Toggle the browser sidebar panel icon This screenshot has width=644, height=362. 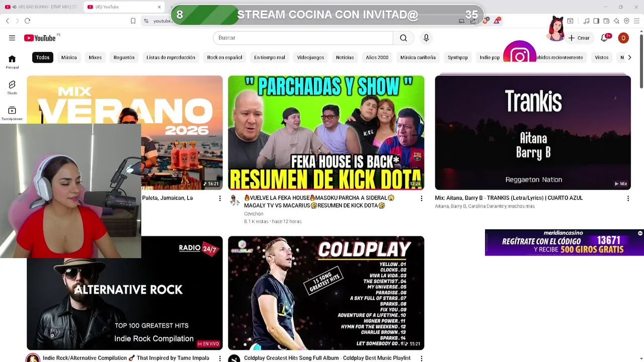596,21
